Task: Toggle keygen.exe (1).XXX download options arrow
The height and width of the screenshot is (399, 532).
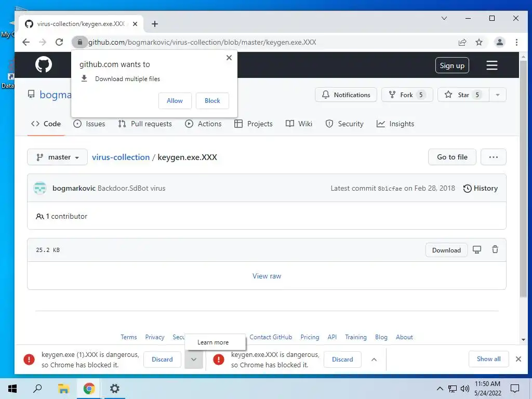Action: click(194, 360)
